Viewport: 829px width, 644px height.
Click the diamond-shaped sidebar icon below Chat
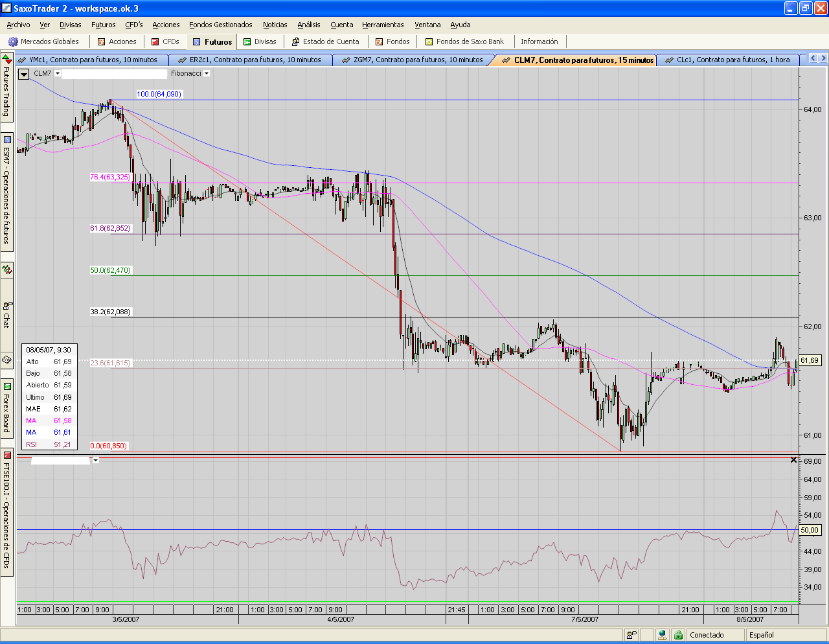click(6, 359)
